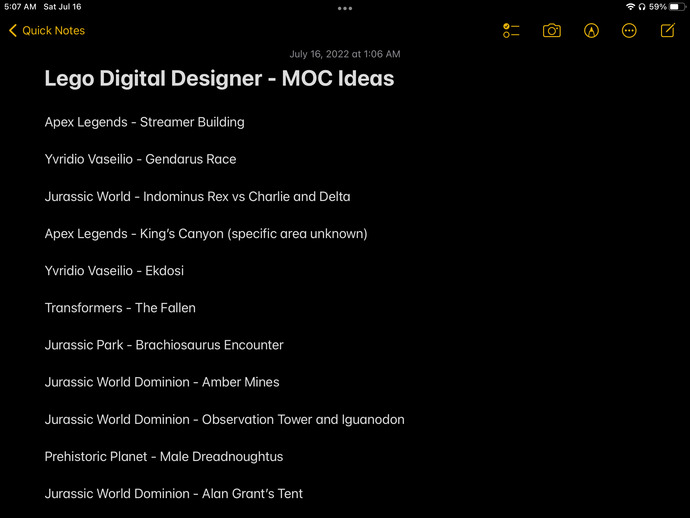Tap the Jurassic World Dominion - Amber Mines line
690x518 pixels.
tap(162, 382)
